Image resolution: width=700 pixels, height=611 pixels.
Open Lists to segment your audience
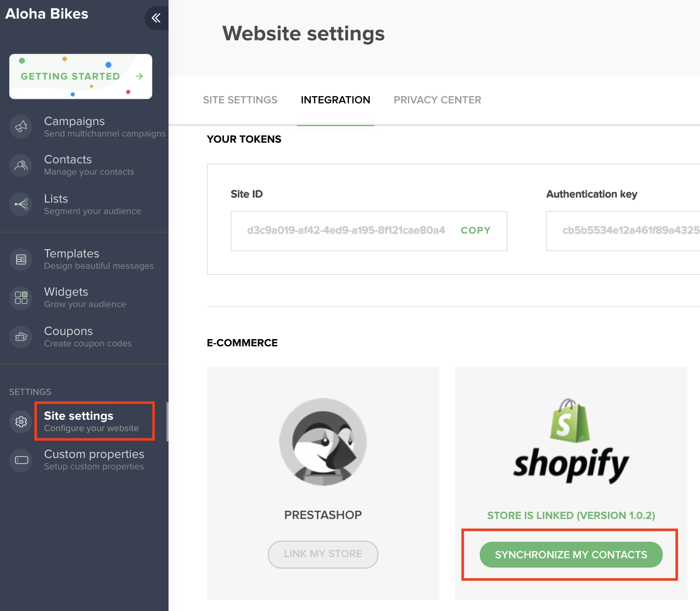pos(84,204)
